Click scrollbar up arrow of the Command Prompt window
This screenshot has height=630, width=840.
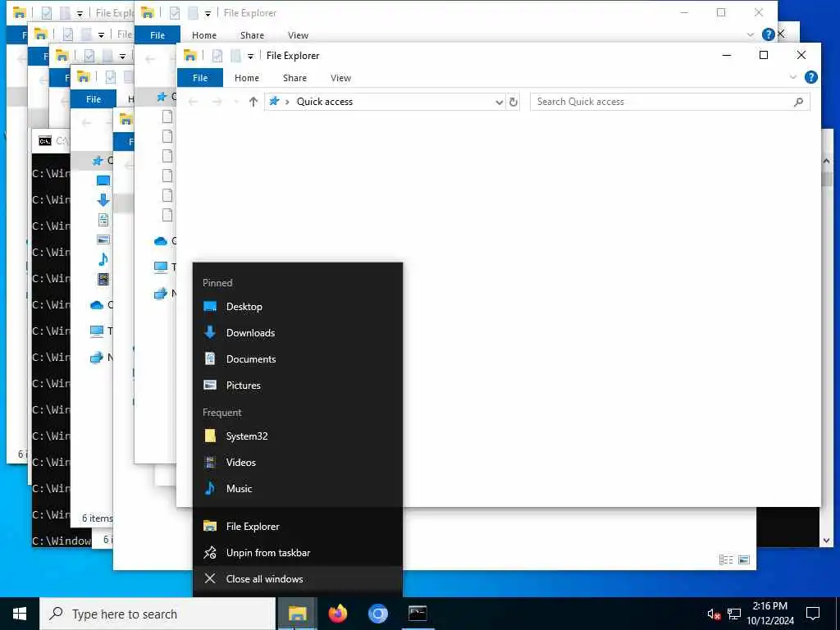click(x=826, y=161)
